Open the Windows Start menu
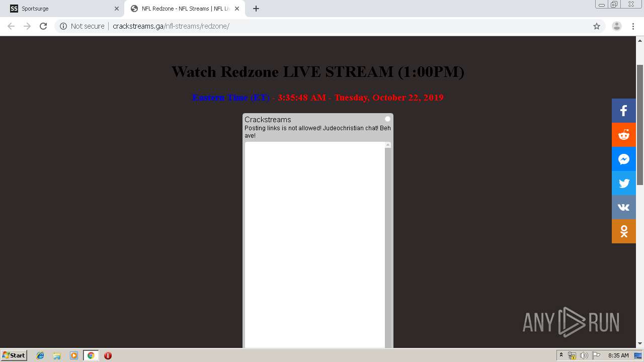This screenshot has width=644, height=362. [x=14, y=355]
